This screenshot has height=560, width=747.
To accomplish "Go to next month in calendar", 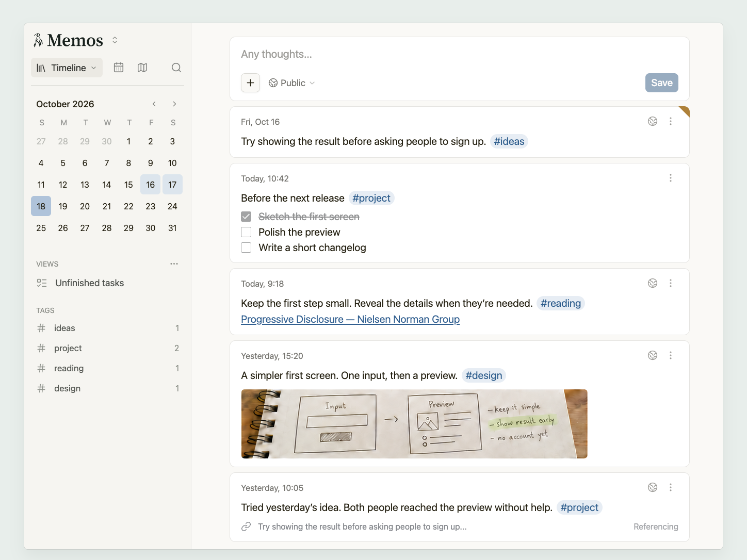I will pos(174,104).
